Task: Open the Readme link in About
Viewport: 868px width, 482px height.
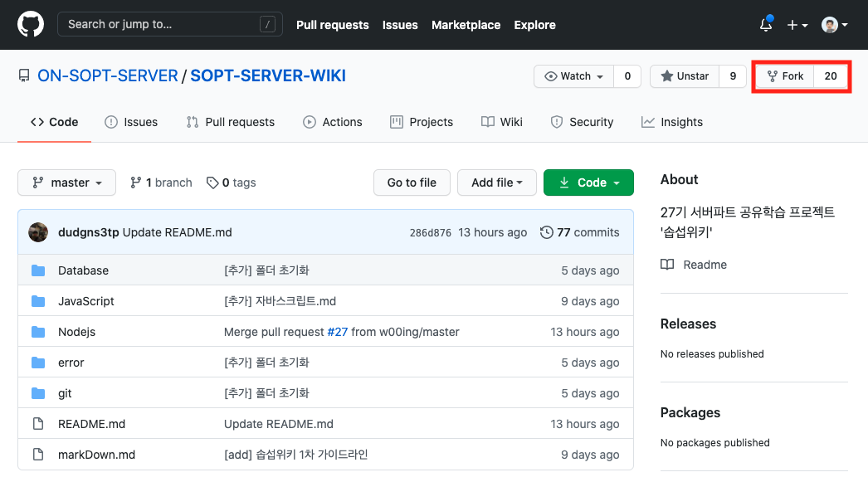Action: pos(705,265)
